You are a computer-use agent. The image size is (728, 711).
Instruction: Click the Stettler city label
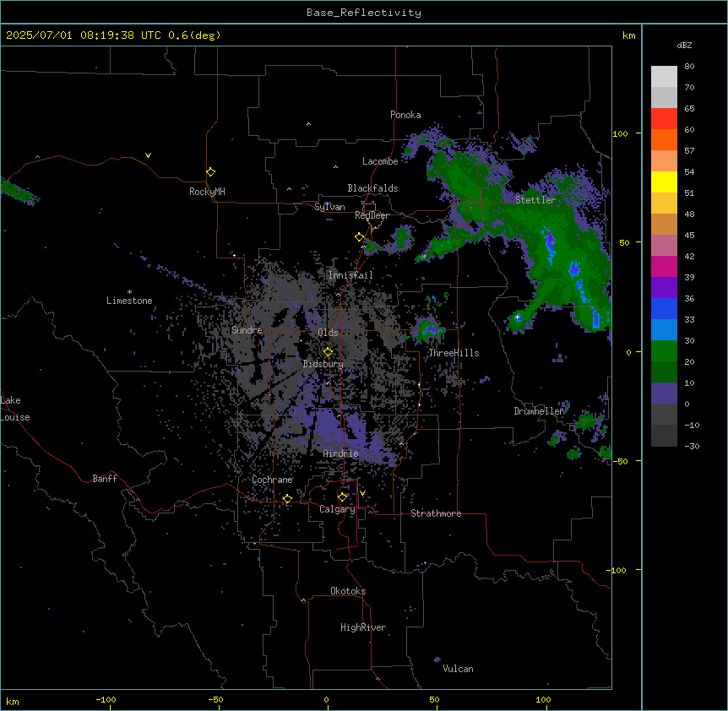coord(535,200)
